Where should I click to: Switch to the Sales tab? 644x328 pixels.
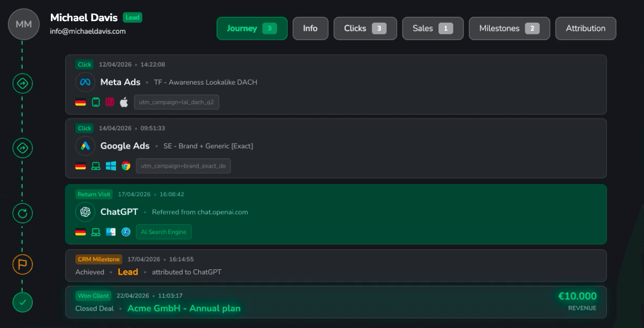(x=433, y=29)
